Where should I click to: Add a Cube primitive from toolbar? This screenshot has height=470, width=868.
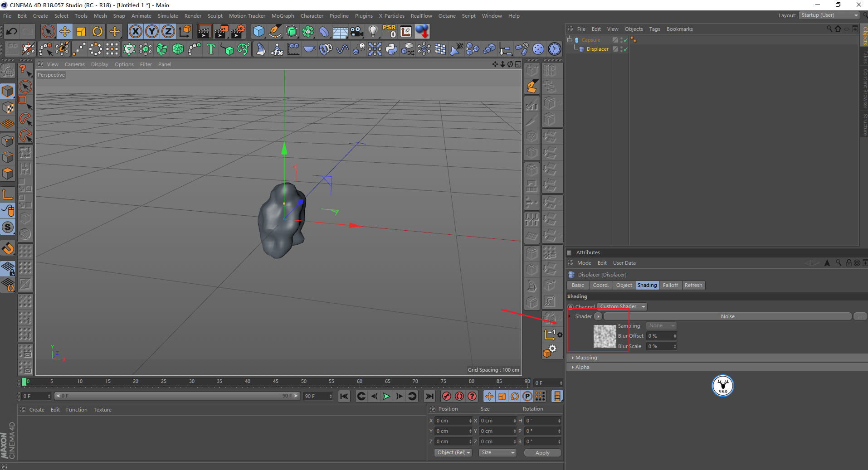tap(258, 31)
